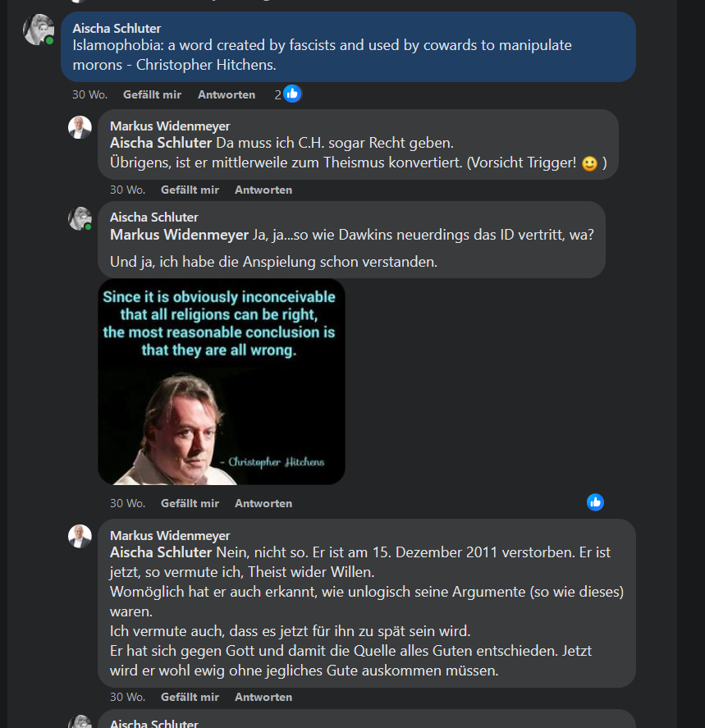Click 'Antworten' under the 15. Dezember 2011 reply
705x728 pixels.
[x=263, y=697]
